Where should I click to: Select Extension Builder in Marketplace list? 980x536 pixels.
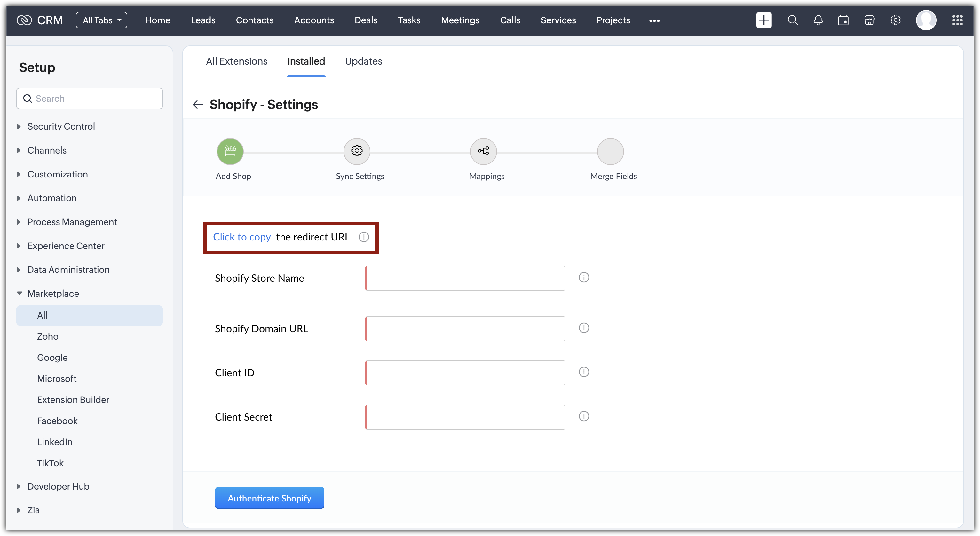tap(73, 399)
